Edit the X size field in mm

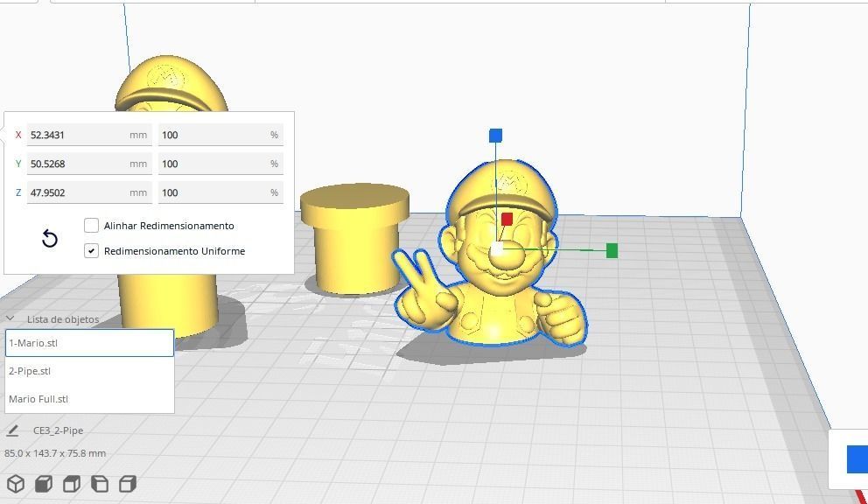89,135
